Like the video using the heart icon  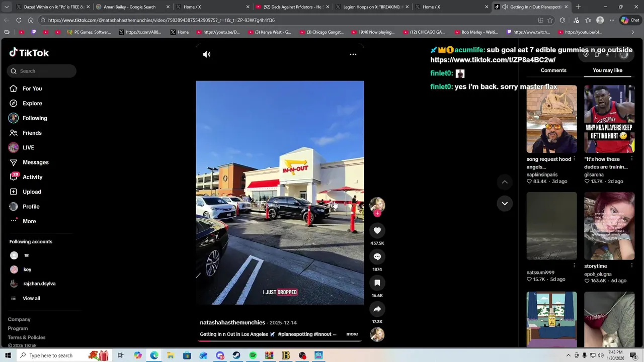tap(377, 230)
